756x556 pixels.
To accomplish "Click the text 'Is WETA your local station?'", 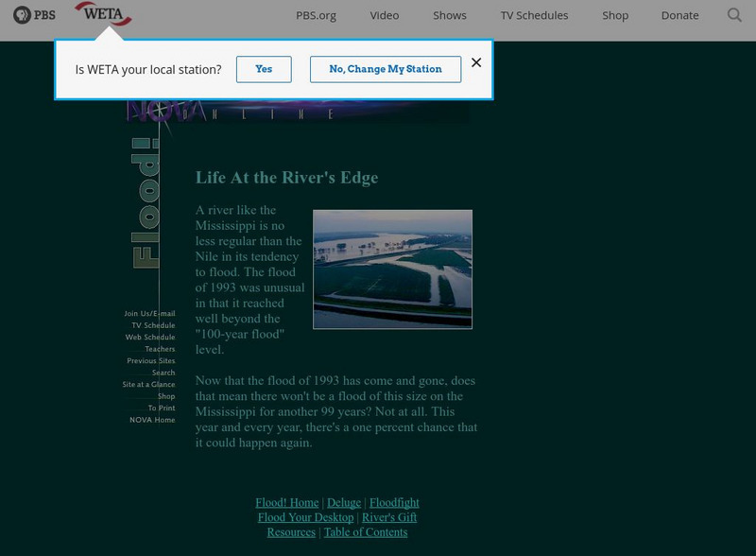I will (148, 70).
